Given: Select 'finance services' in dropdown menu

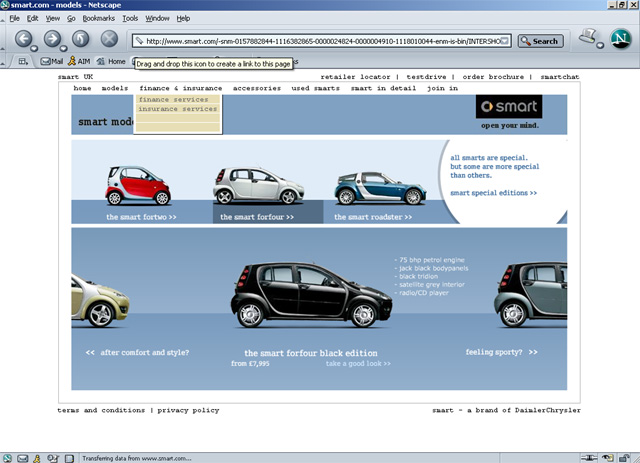Looking at the screenshot, I should (x=178, y=99).
